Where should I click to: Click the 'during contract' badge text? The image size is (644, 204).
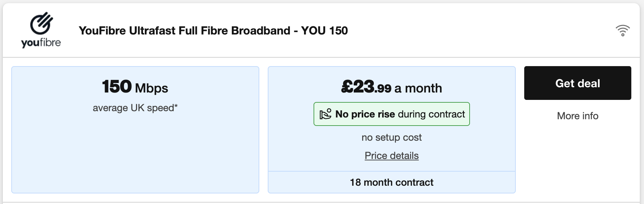point(431,114)
